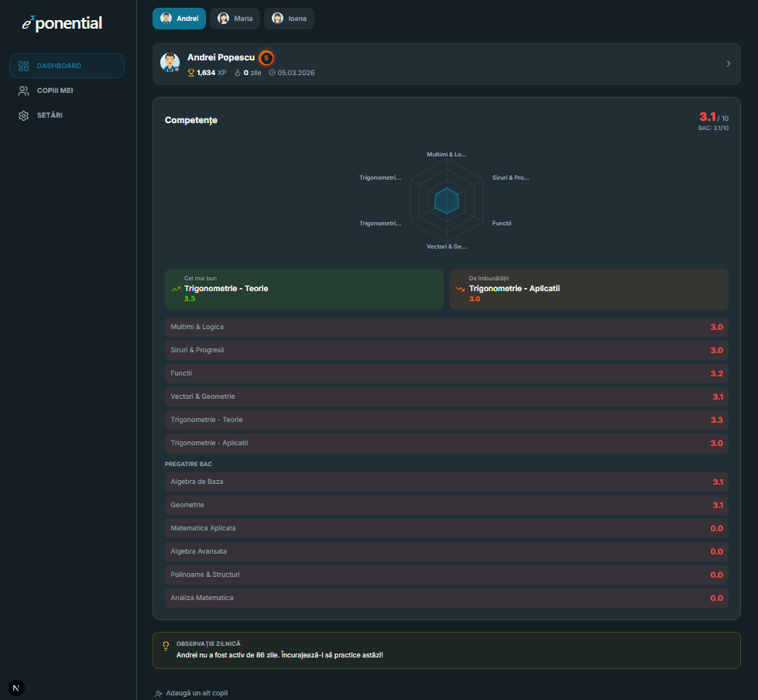758x700 pixels.
Task: Open the De îmbunătățit card
Action: pos(589,289)
